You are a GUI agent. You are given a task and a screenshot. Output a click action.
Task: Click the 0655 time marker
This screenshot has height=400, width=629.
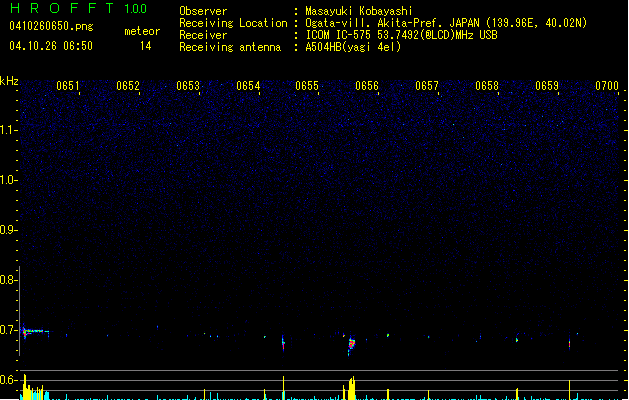[x=307, y=86]
